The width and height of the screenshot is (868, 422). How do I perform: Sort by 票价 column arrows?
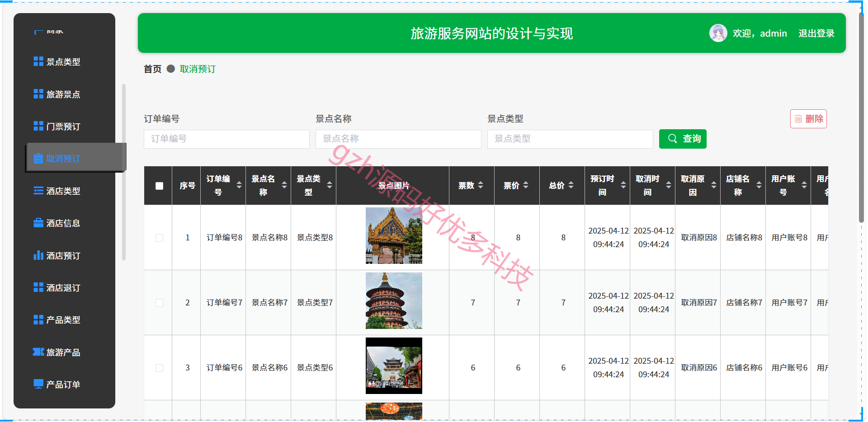[x=526, y=185]
